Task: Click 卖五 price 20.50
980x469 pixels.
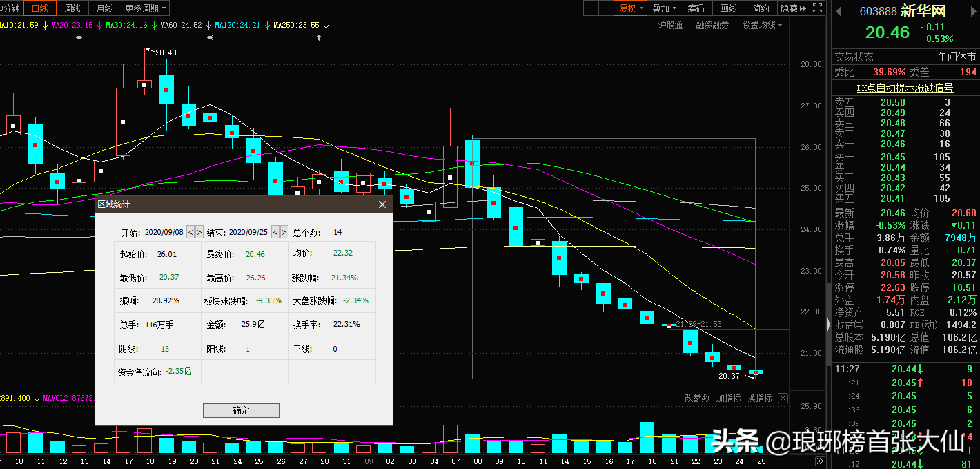Action: click(892, 102)
